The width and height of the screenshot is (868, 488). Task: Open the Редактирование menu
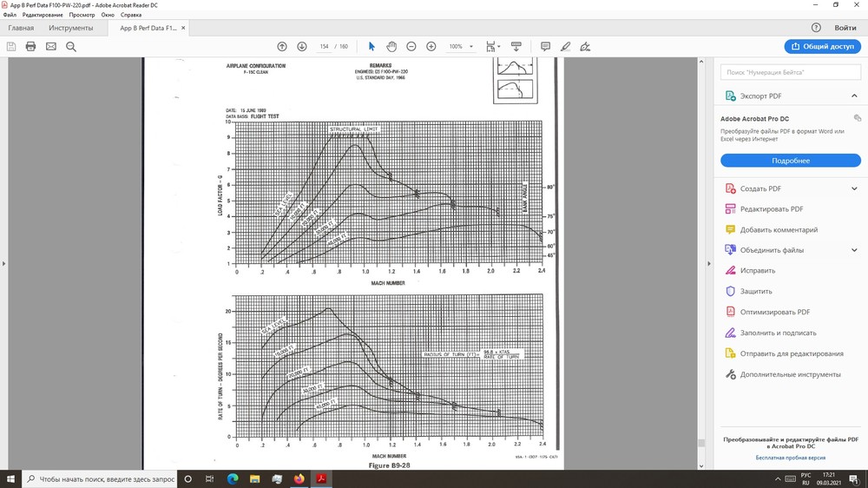43,15
